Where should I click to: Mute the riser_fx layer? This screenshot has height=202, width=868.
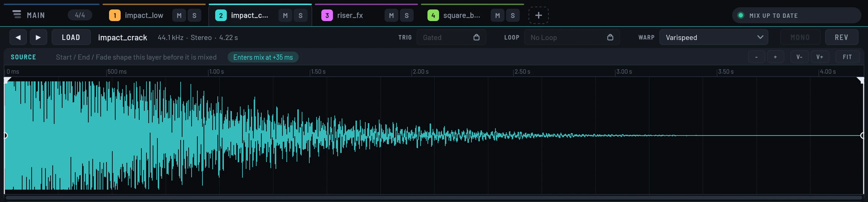[x=391, y=16]
